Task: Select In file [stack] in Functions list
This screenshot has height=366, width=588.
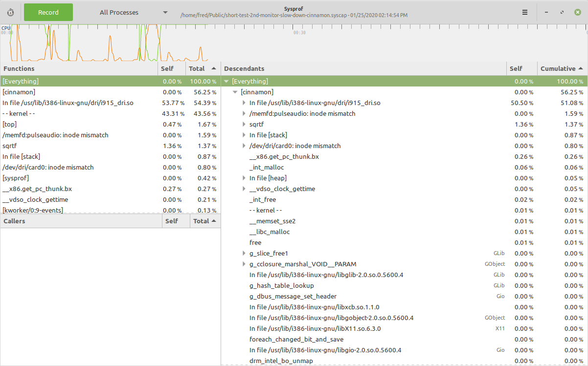Action: pyautogui.click(x=110, y=156)
